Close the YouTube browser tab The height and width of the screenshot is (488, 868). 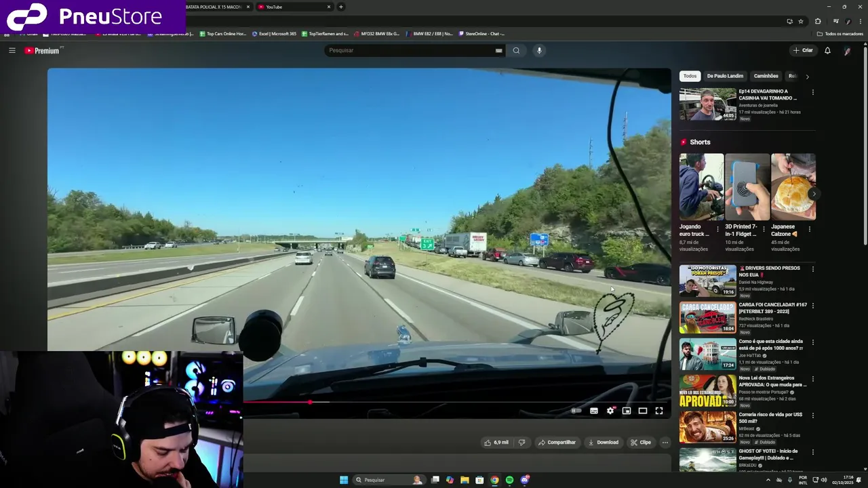click(x=329, y=7)
